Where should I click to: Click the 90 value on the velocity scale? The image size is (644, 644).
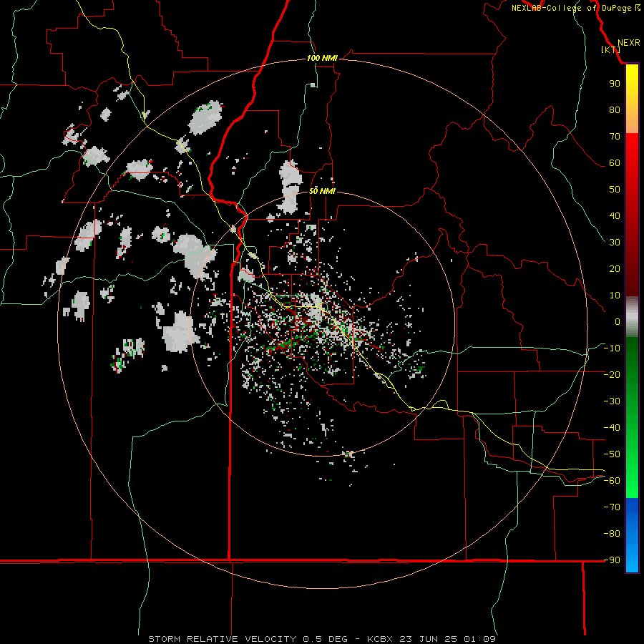(x=615, y=84)
